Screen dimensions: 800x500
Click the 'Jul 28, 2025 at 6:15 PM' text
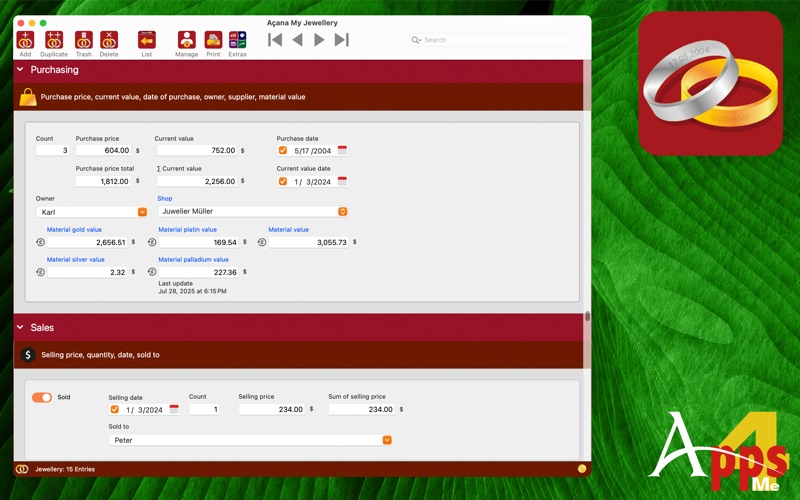point(192,291)
